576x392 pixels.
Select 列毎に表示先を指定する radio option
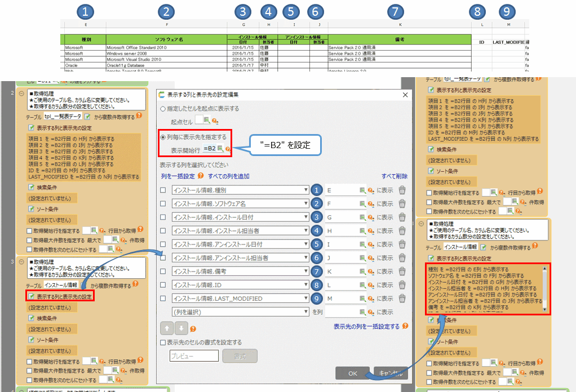pos(163,137)
